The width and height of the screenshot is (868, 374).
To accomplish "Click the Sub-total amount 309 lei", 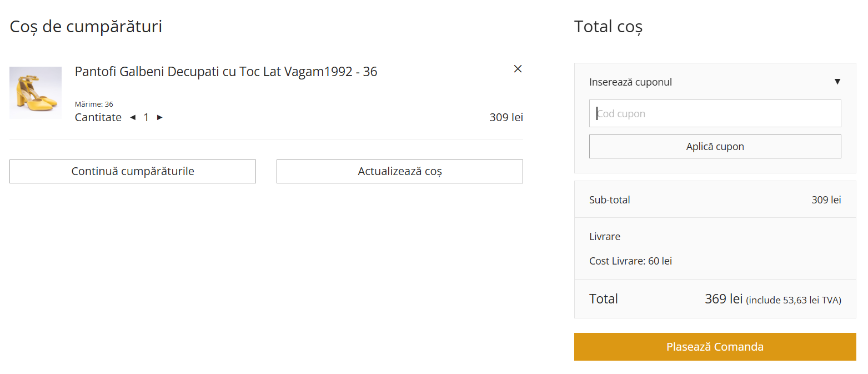I will tap(826, 200).
